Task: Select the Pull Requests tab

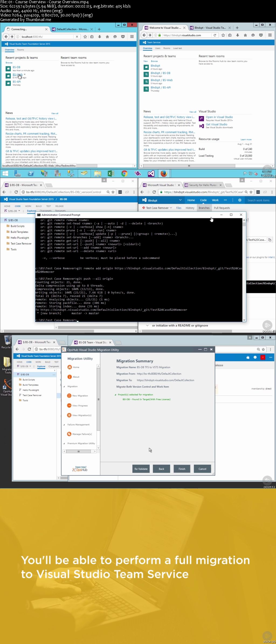Action: click(x=222, y=208)
